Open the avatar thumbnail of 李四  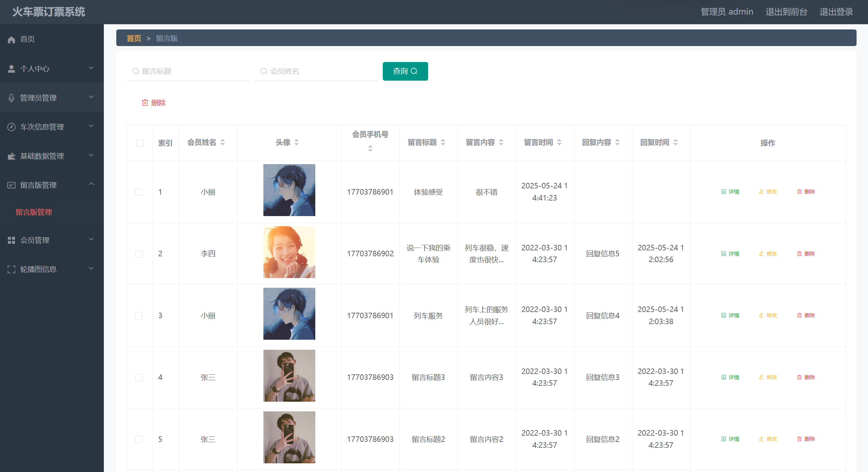pyautogui.click(x=289, y=252)
